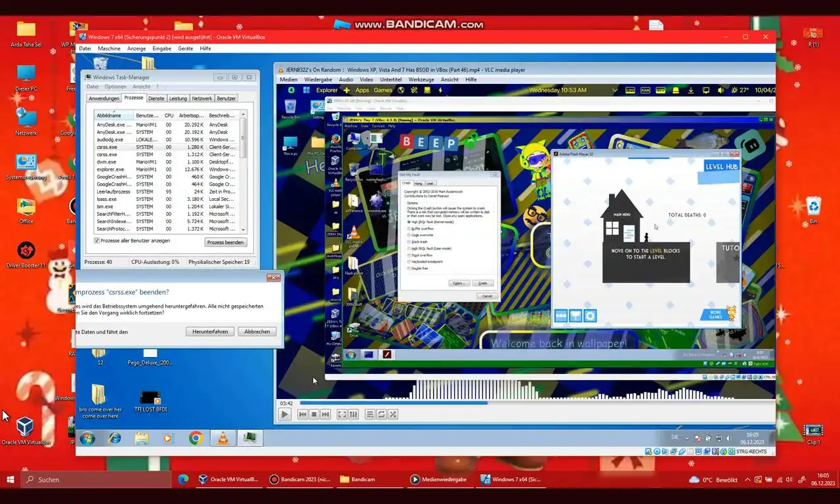Switch to Benutzer tab in Task-Manager

226,98
